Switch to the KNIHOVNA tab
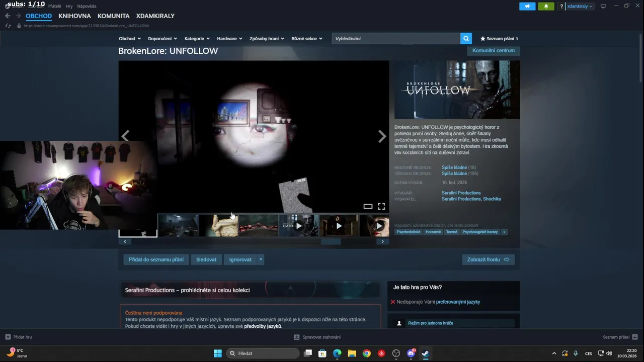This screenshot has height=362, width=644. click(x=74, y=16)
